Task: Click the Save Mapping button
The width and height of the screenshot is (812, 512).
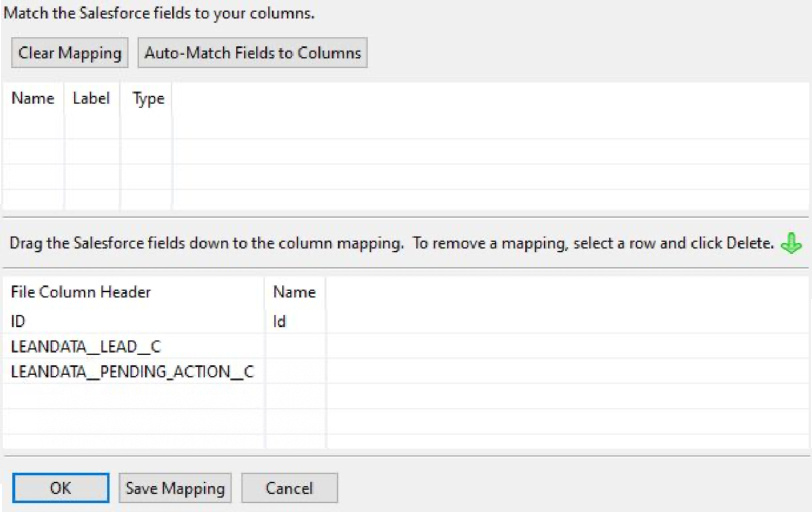Action: click(175, 488)
